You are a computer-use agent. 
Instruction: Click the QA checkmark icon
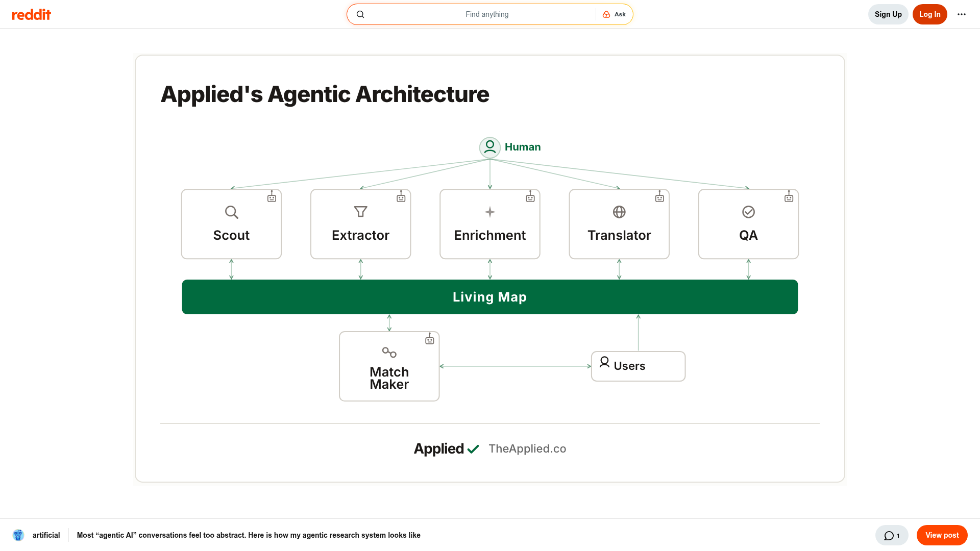(x=748, y=212)
